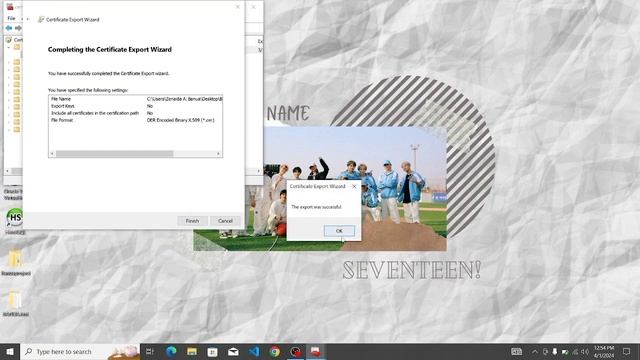
Task: Open File Explorer from the taskbar
Action: tap(192, 351)
